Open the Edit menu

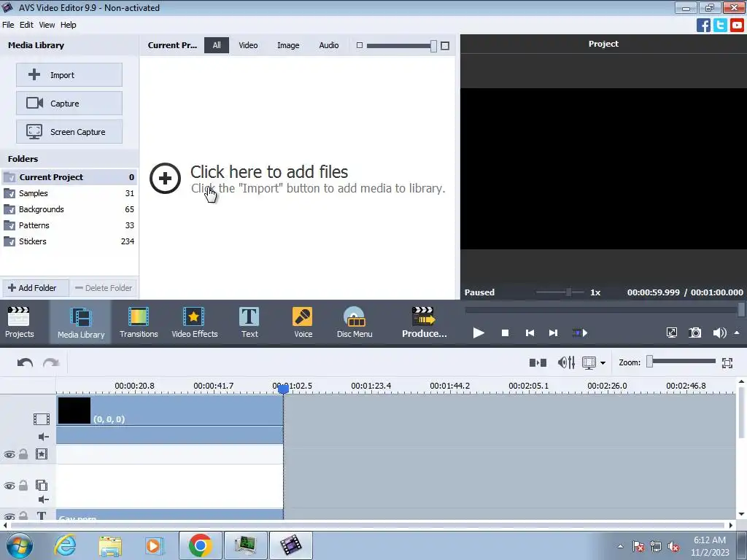[26, 25]
